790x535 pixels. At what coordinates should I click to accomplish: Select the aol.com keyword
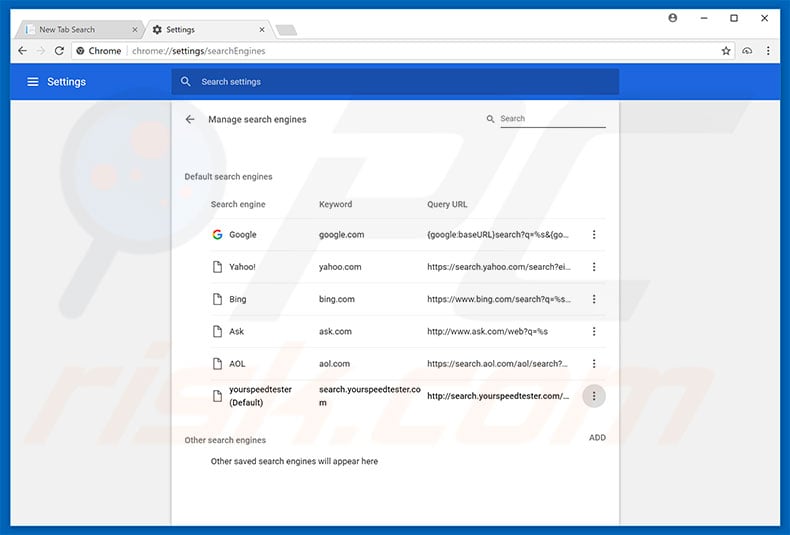pyautogui.click(x=334, y=364)
